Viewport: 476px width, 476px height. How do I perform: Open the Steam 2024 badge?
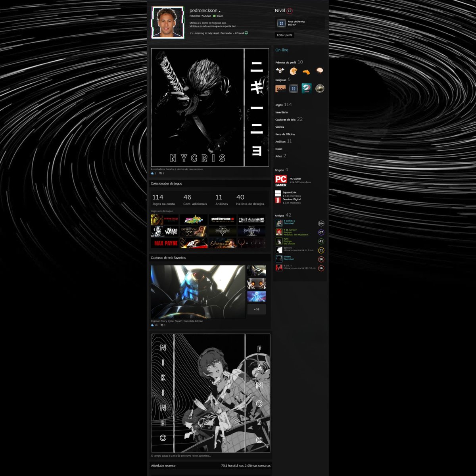307,88
